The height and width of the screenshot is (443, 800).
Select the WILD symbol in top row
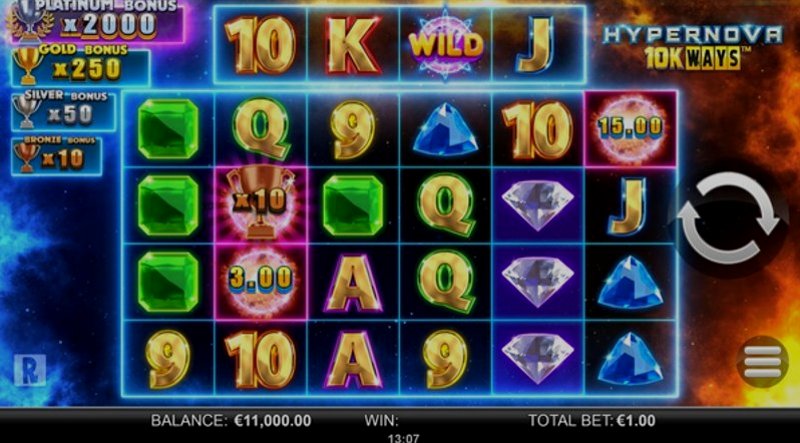pos(445,45)
